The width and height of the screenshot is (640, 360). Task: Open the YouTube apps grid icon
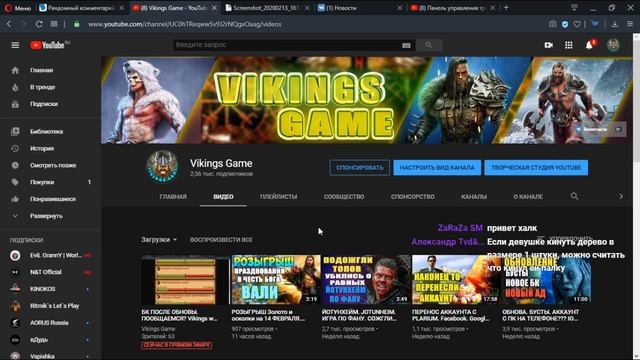pyautogui.click(x=569, y=45)
